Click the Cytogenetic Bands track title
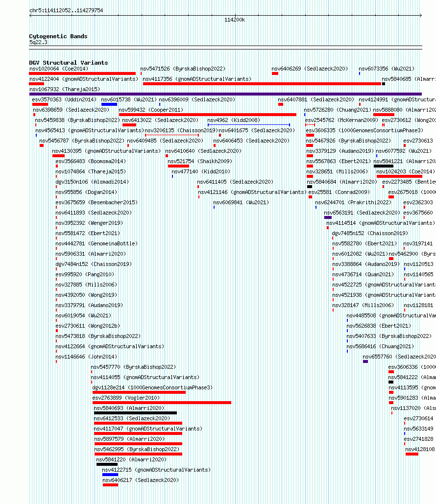 (58, 36)
